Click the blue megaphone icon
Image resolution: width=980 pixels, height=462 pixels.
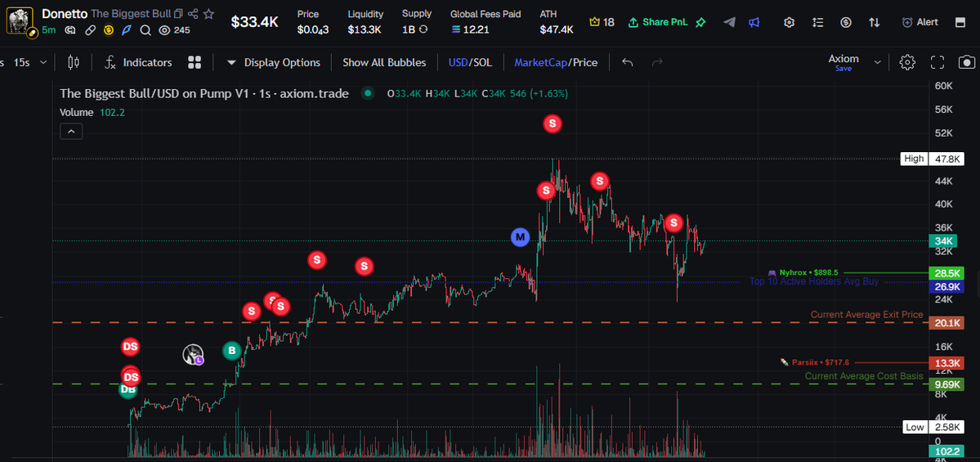point(754,22)
